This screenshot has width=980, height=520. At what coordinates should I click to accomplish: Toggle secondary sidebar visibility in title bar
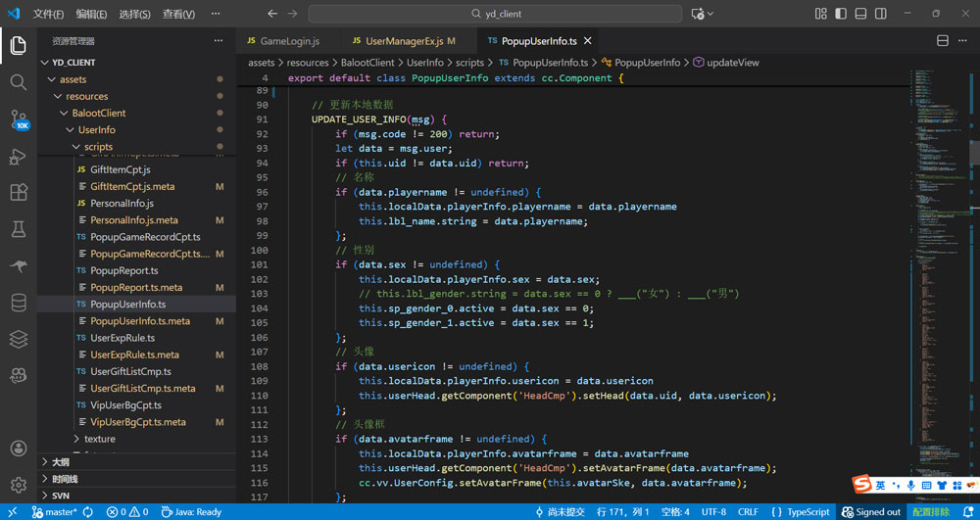coord(881,14)
